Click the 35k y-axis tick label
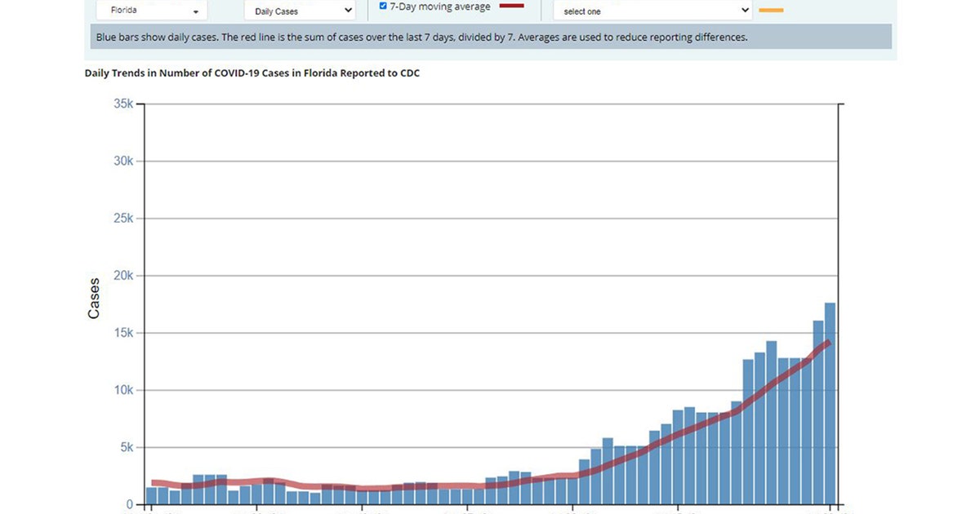This screenshot has width=980, height=514. 123,104
